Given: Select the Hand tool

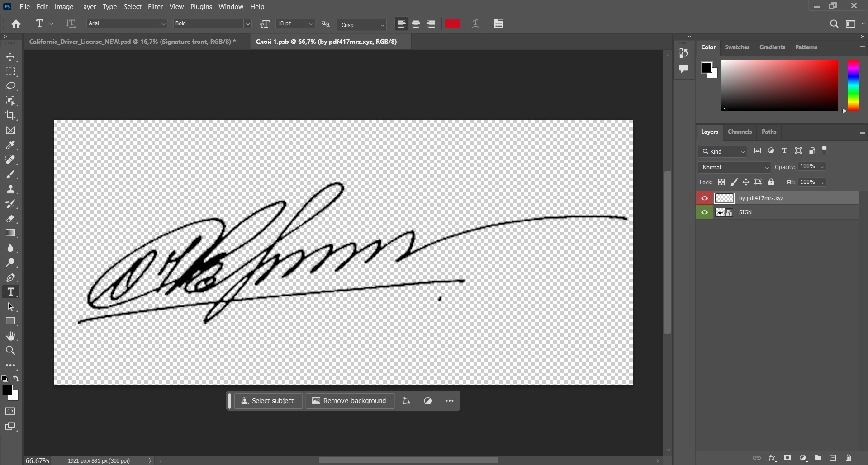Looking at the screenshot, I should click(11, 336).
